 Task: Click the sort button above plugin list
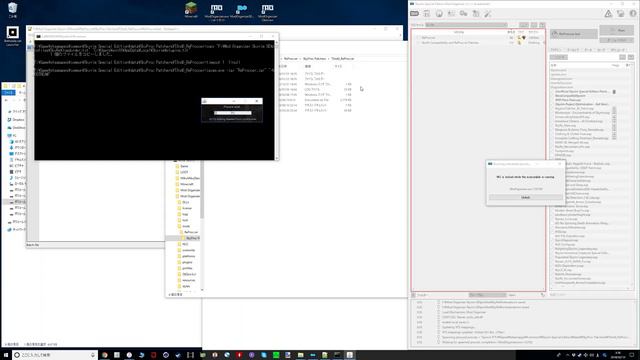pyautogui.click(x=559, y=57)
